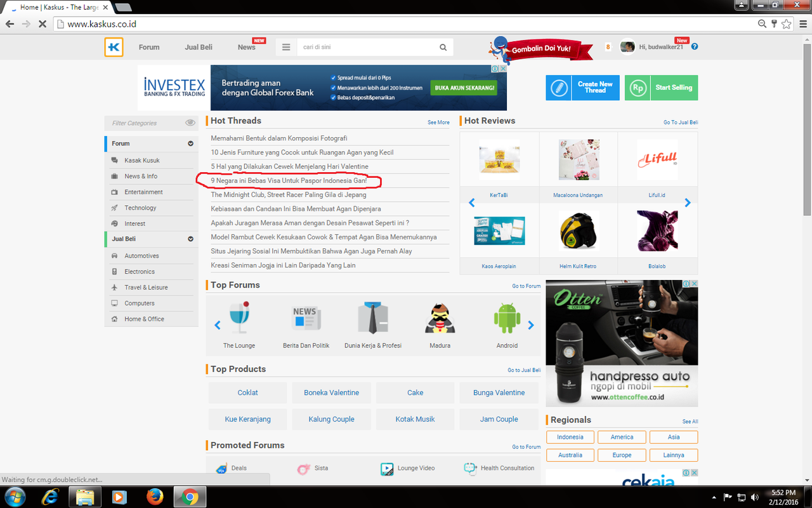812x508 pixels.
Task: Click the search magnifier icon
Action: [x=443, y=47]
